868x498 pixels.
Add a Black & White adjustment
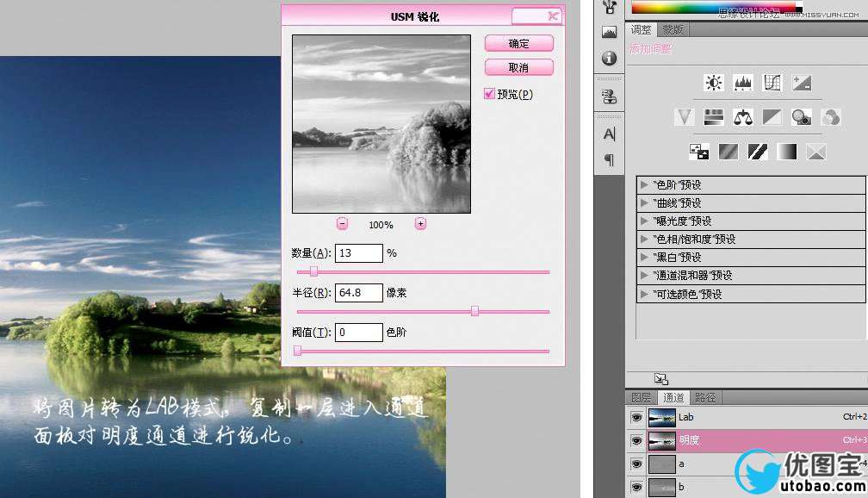point(772,117)
